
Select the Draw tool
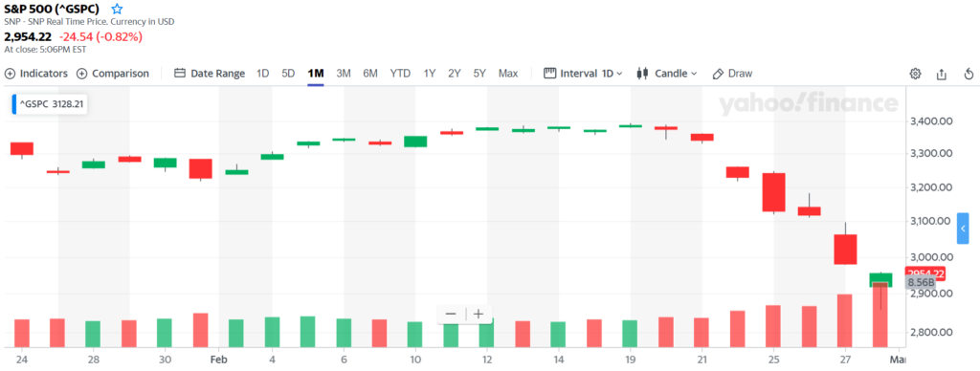(732, 73)
